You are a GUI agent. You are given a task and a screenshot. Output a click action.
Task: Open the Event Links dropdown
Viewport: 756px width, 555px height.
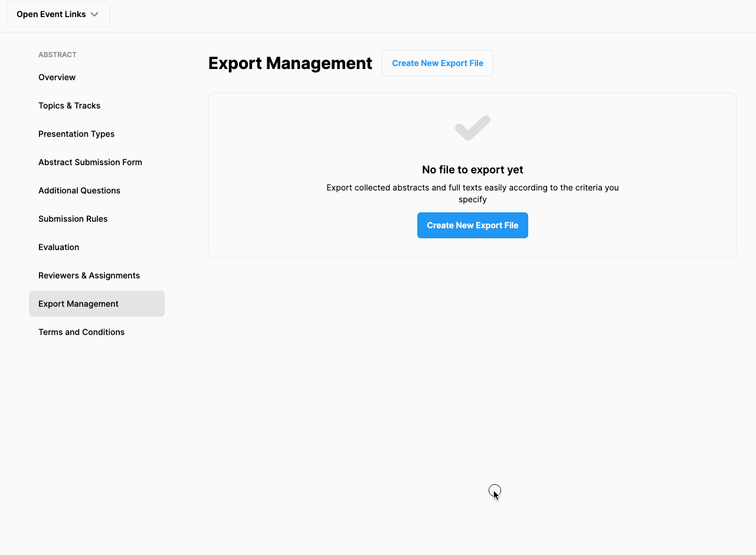point(58,14)
